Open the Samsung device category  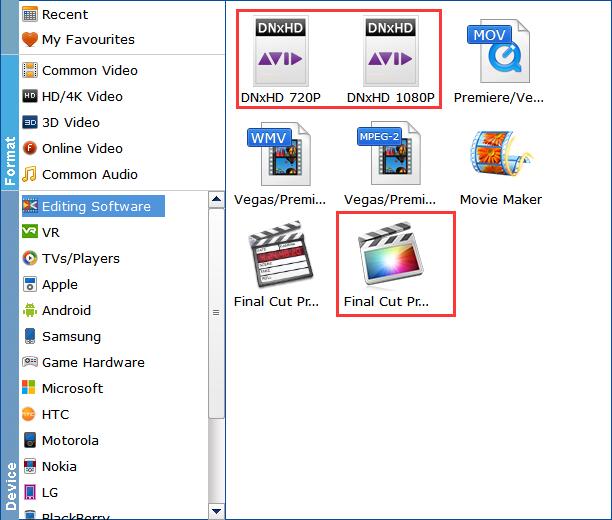tap(62, 337)
